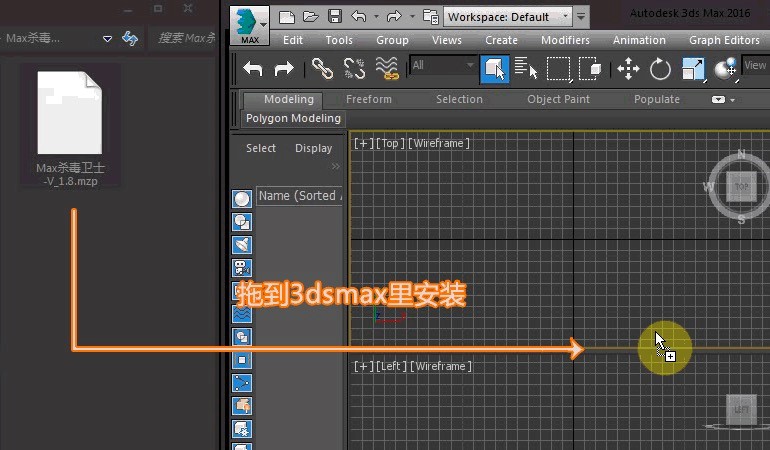Viewport: 770px width, 450px height.
Task: Toggle display of lights filter in Scene Explorer
Action: [x=242, y=245]
